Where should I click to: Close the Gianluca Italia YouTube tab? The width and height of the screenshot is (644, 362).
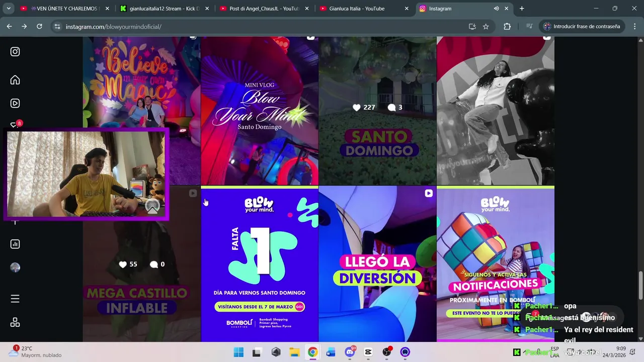(406, 9)
